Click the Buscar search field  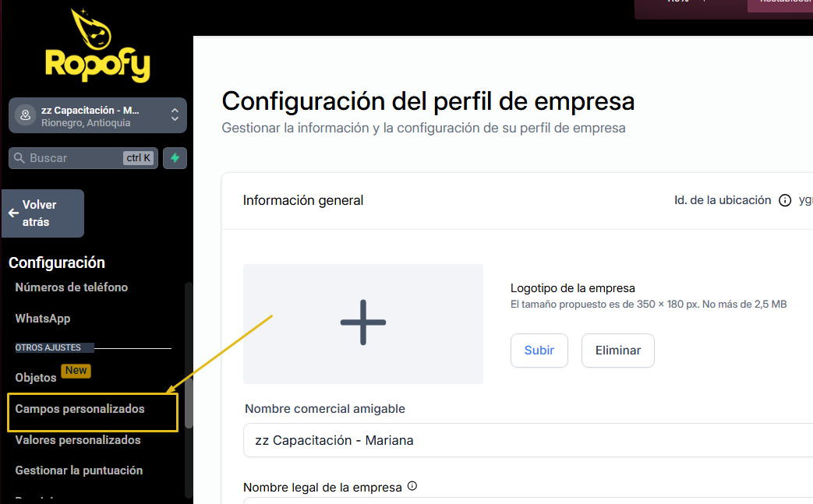tap(83, 158)
